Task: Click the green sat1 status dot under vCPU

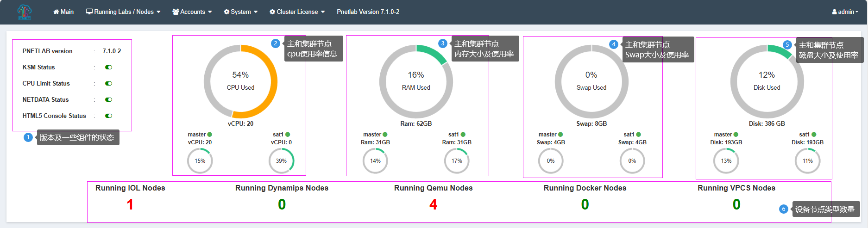Action: tap(288, 135)
